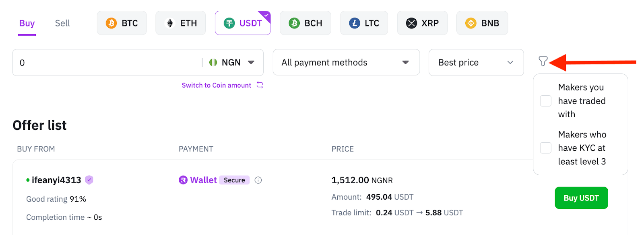
Task: Select the already-checked USDT coin
Action: point(243,23)
